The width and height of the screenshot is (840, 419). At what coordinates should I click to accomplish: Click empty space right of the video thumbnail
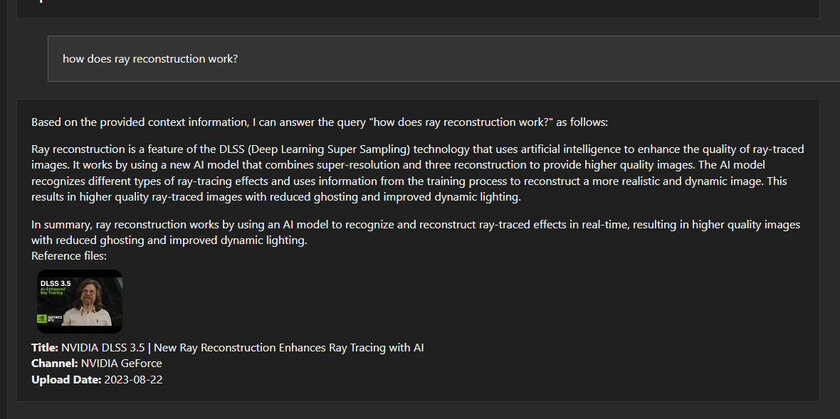click(x=450, y=301)
